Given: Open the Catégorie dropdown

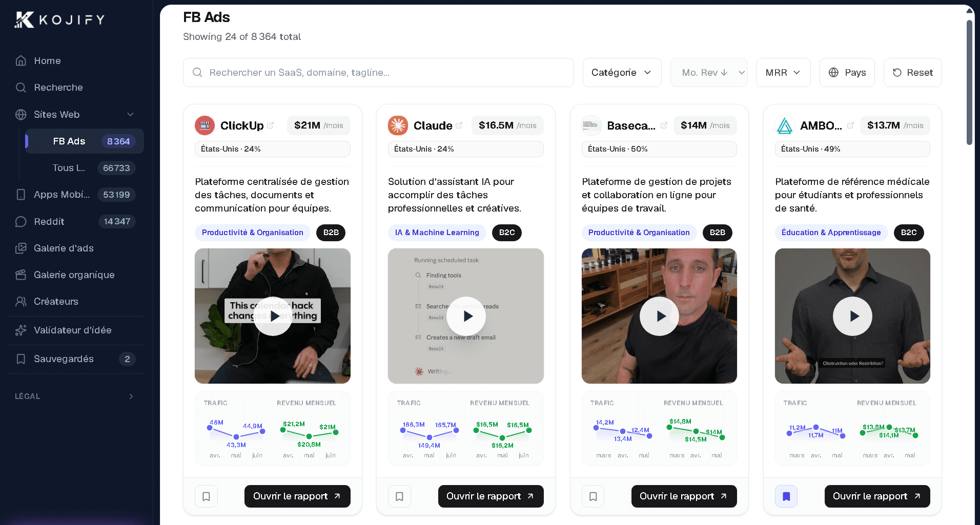Looking at the screenshot, I should (622, 73).
